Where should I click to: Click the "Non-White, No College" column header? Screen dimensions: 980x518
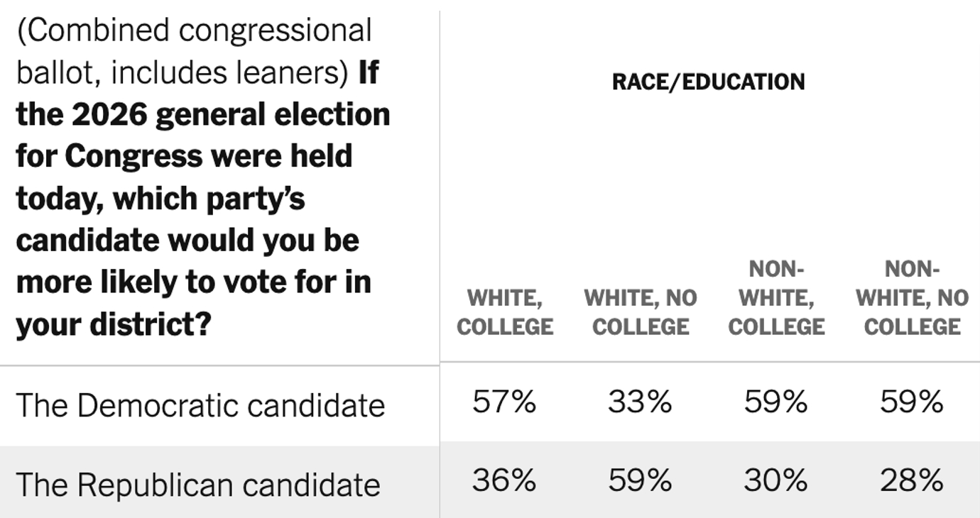point(912,298)
